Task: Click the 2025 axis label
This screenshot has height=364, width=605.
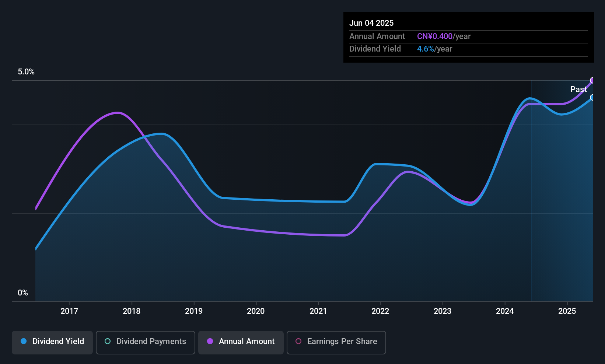Action: click(x=567, y=311)
